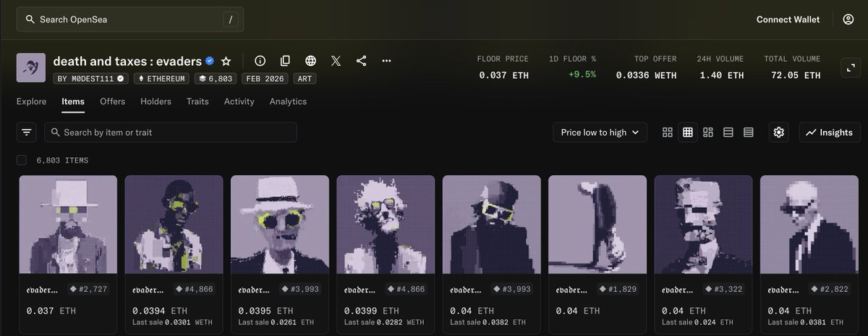Viewport: 868px width, 336px height.
Task: Switch to the Holders tab
Action: [156, 101]
